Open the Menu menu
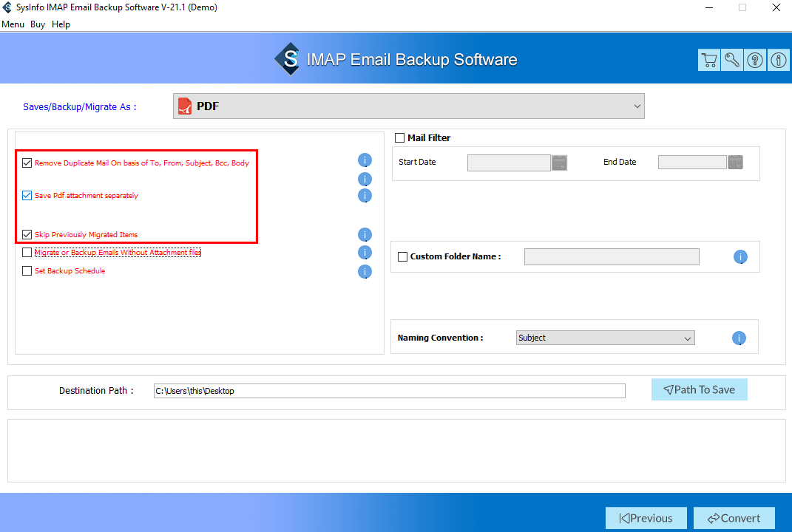The height and width of the screenshot is (532, 792). [13, 24]
